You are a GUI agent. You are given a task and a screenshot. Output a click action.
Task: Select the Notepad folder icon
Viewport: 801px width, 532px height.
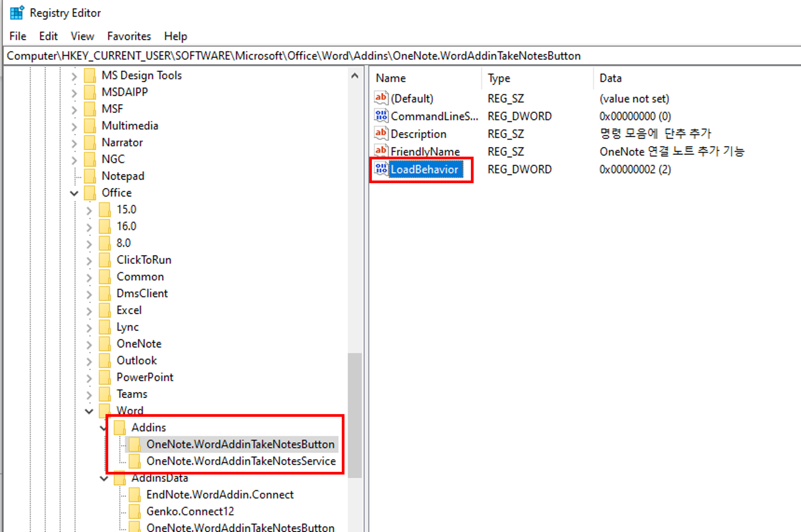(x=90, y=176)
